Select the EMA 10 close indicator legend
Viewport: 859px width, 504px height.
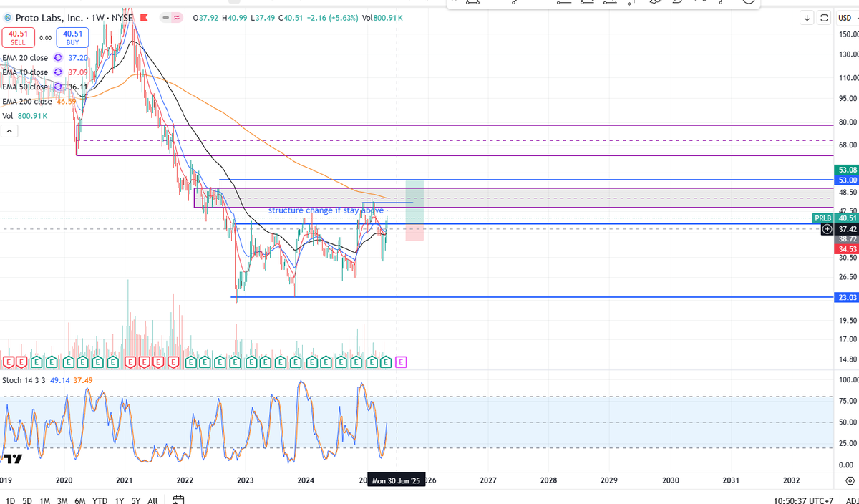click(25, 72)
